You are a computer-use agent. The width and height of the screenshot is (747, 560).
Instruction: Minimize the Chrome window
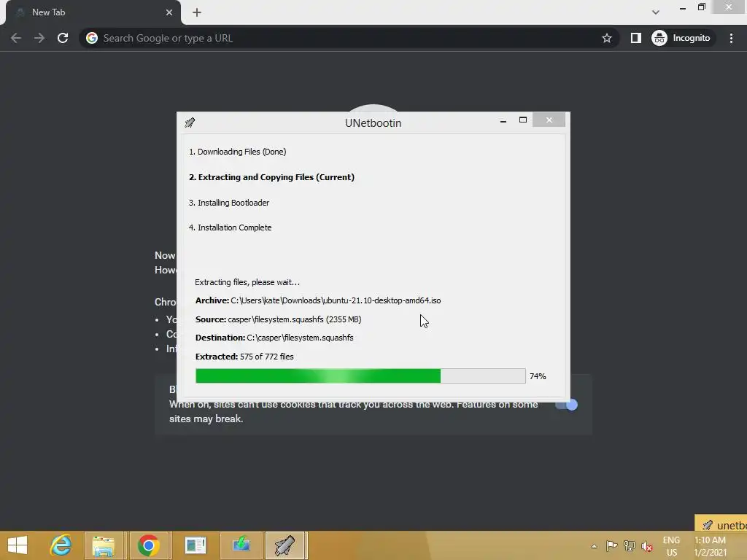[x=683, y=7]
